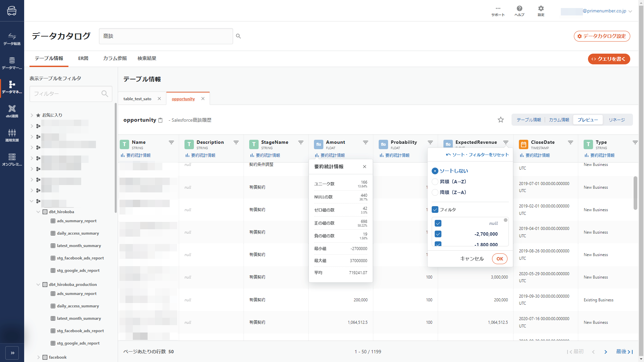Viewport: 644px width, 362px height.
Task: Select 降順 (Z→A) sort option
Action: coord(435,192)
